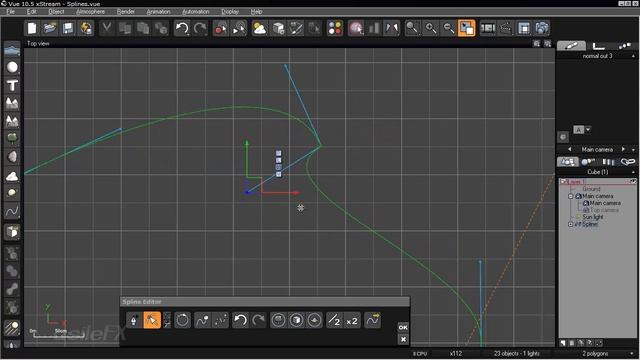Add a terrain using the mountain icon
Image resolution: width=640 pixels, height=360 pixels.
12,103
